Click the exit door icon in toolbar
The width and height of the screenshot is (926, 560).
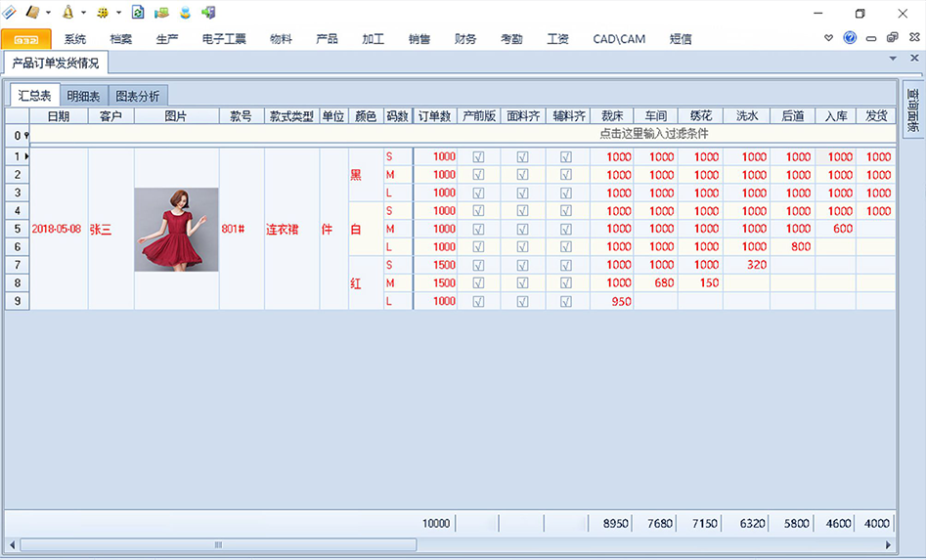[208, 12]
